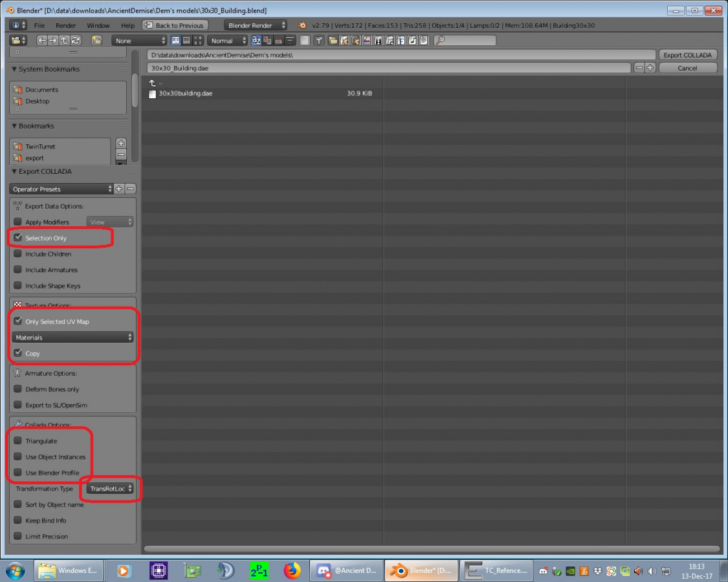Toggle the file filter funnel icon
The width and height of the screenshot is (728, 582).
click(x=319, y=41)
